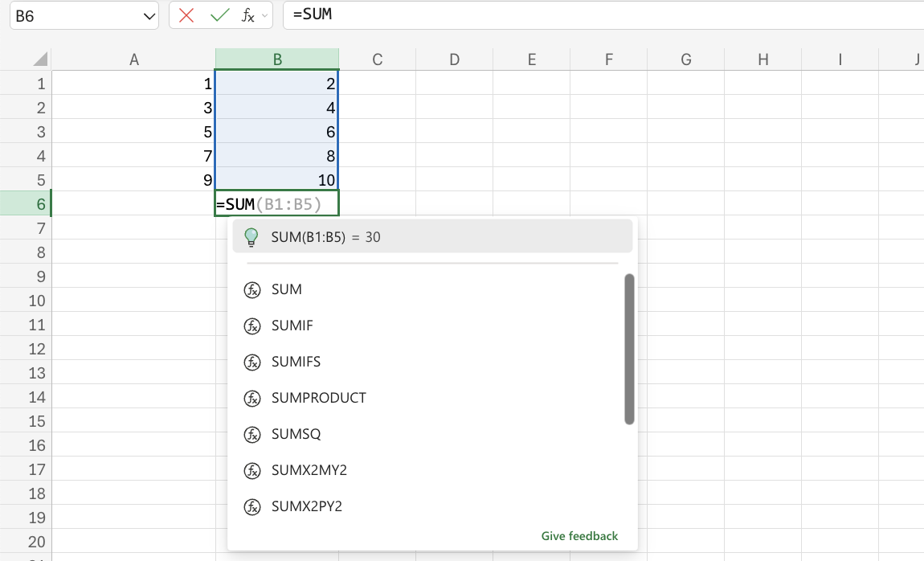Select SUMIFS from the function suggestion list

294,362
